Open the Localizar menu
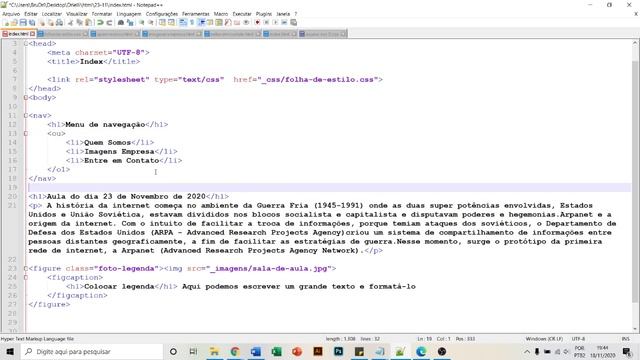This screenshot has width=640, height=360. [52, 14]
